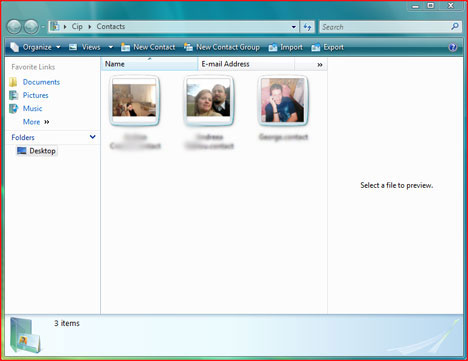
Task: Click the Music icon in the sidebar
Action: point(13,109)
